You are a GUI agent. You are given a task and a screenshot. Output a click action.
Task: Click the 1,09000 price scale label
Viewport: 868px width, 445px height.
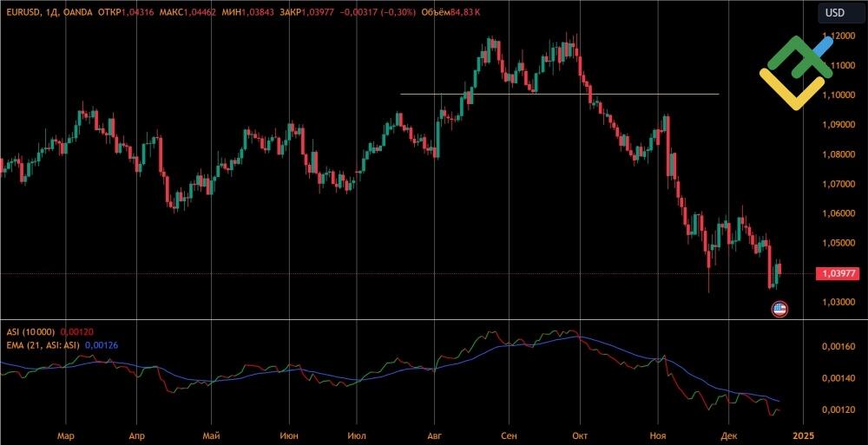pyautogui.click(x=840, y=125)
